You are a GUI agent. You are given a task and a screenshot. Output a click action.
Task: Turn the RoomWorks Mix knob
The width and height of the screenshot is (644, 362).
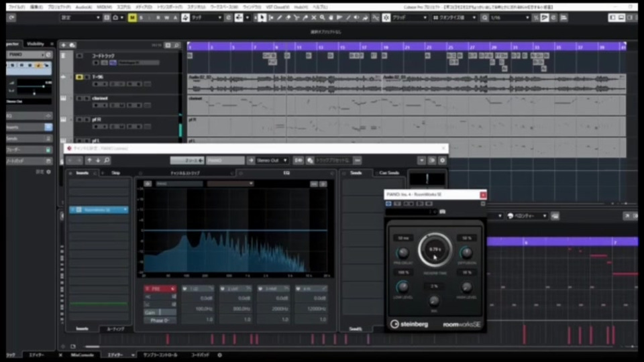pyautogui.click(x=434, y=301)
